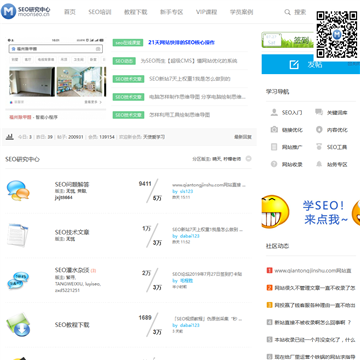Open 21天网站快排的SEO核心操作 headline
Screen dimensions: 360x360
click(181, 42)
